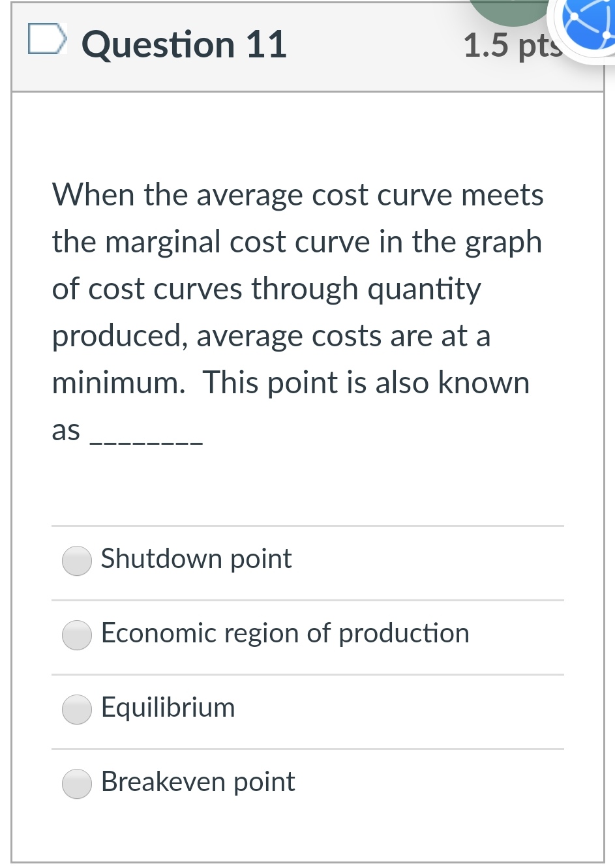Select the Equilibrium answer choice
The image size is (615, 868).
click(x=76, y=709)
